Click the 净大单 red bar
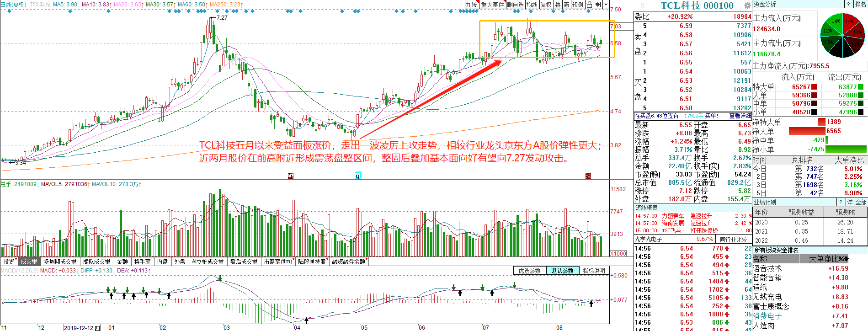The height and width of the screenshot is (331, 868). [x=807, y=131]
